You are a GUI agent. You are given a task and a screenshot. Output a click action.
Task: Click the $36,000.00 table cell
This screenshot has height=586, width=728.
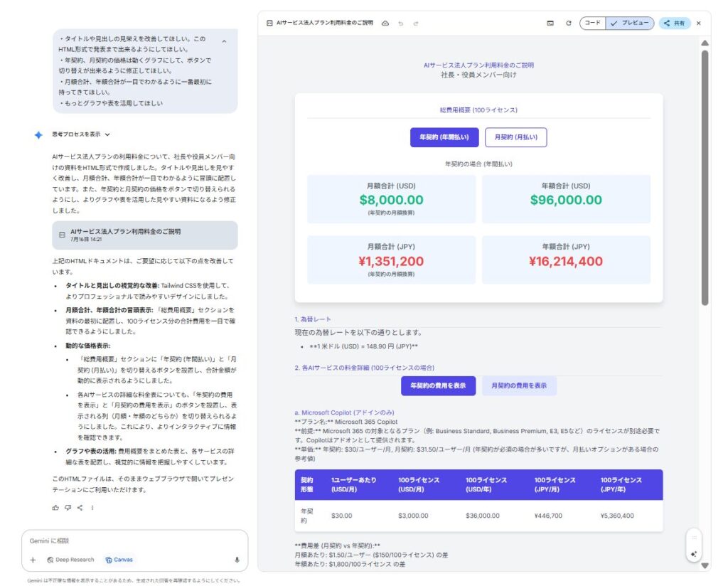tap(483, 516)
